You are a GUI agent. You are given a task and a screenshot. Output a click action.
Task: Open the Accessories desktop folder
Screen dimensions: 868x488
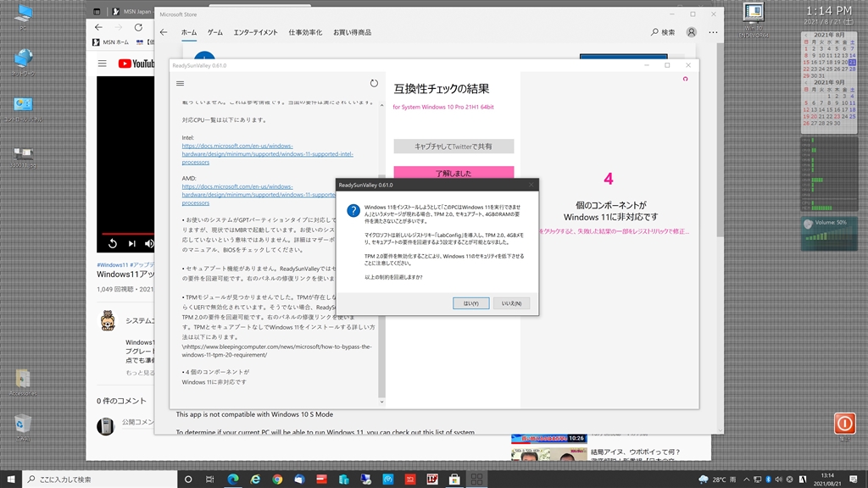coord(23,382)
